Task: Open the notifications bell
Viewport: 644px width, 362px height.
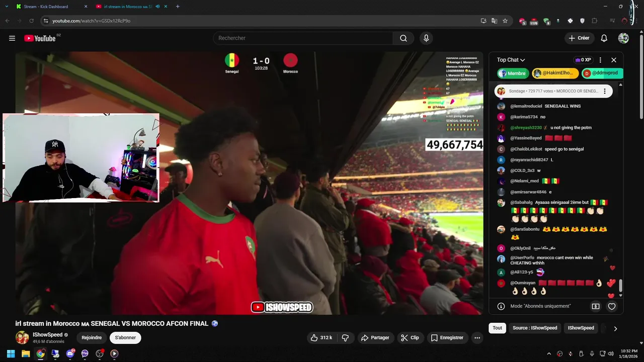Action: tap(604, 38)
